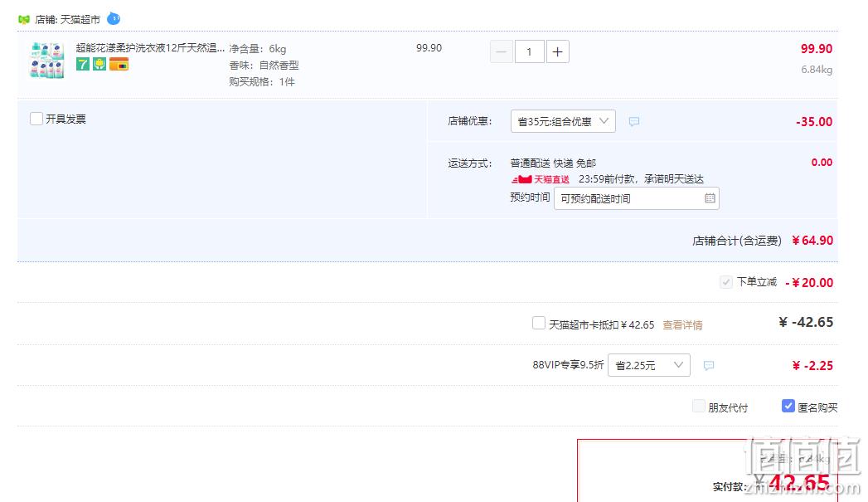Click the 88VIP专享9.5折 label
Screen dimensions: 868x502
tap(568, 365)
